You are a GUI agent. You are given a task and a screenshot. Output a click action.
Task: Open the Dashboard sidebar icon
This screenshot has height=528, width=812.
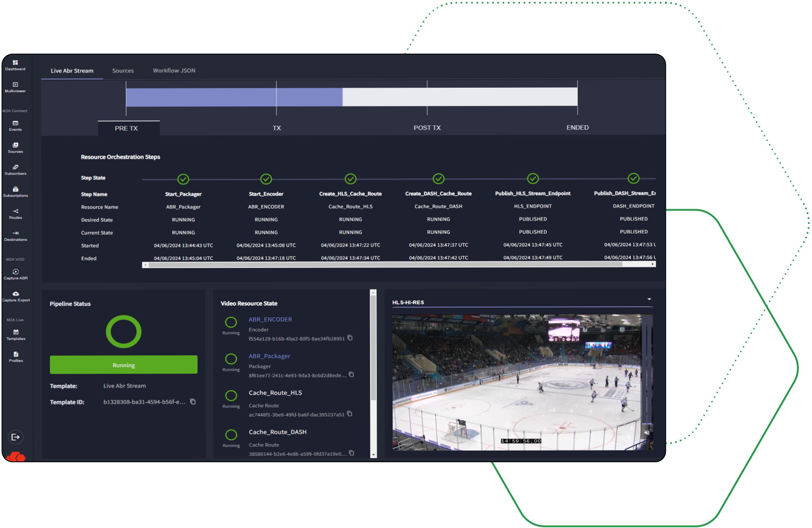click(x=15, y=65)
